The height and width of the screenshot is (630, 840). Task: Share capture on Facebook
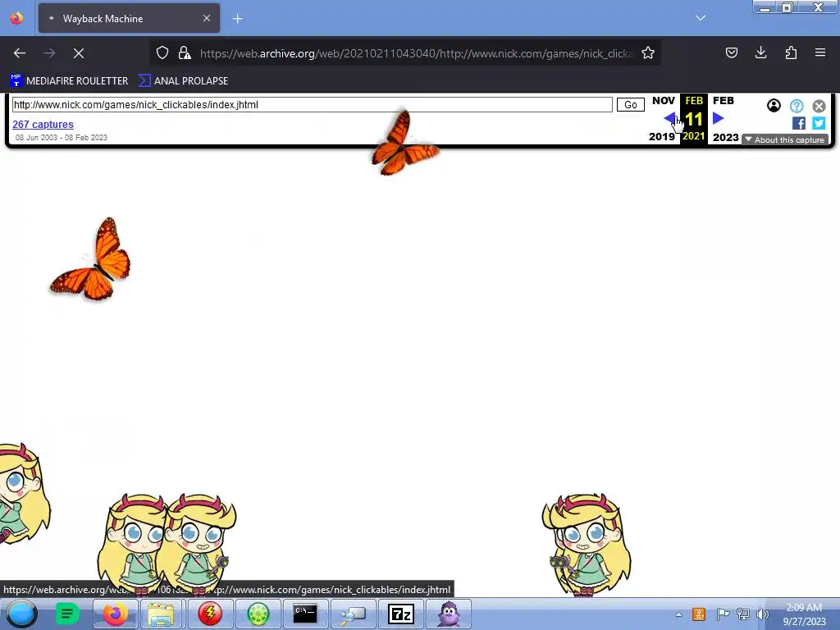click(x=799, y=123)
